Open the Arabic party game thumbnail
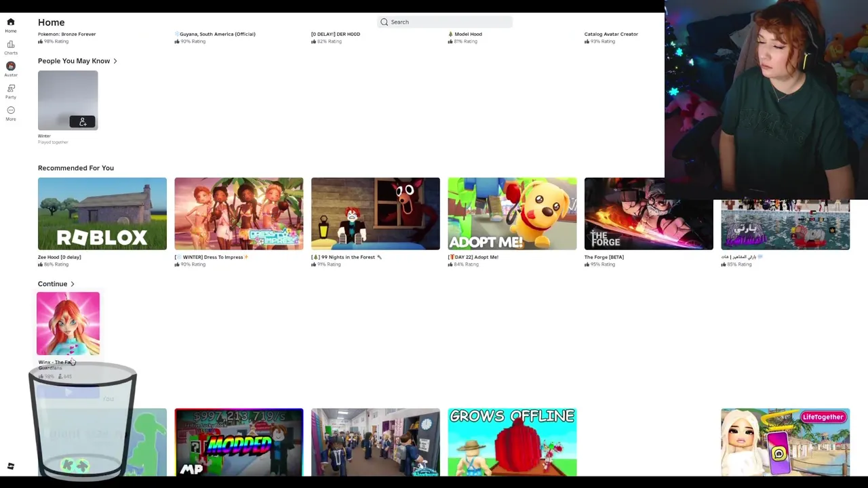Image resolution: width=868 pixels, height=488 pixels. [785, 225]
